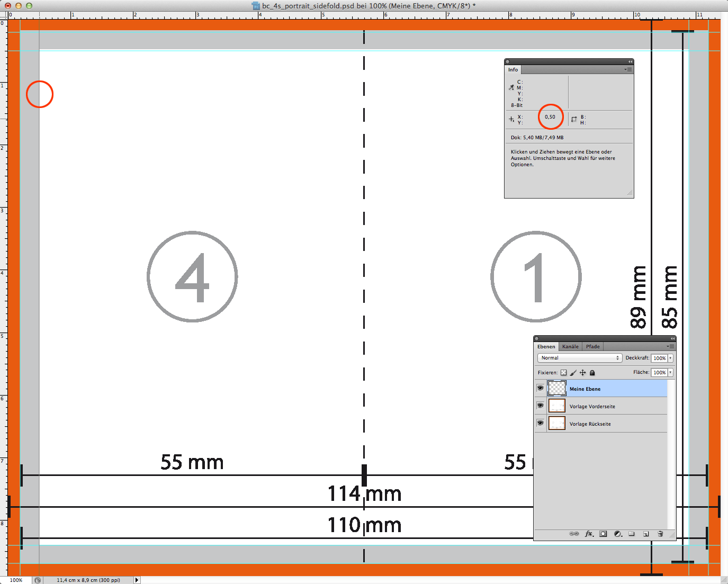The width and height of the screenshot is (728, 584).
Task: Add a layer mask
Action: coord(603,534)
